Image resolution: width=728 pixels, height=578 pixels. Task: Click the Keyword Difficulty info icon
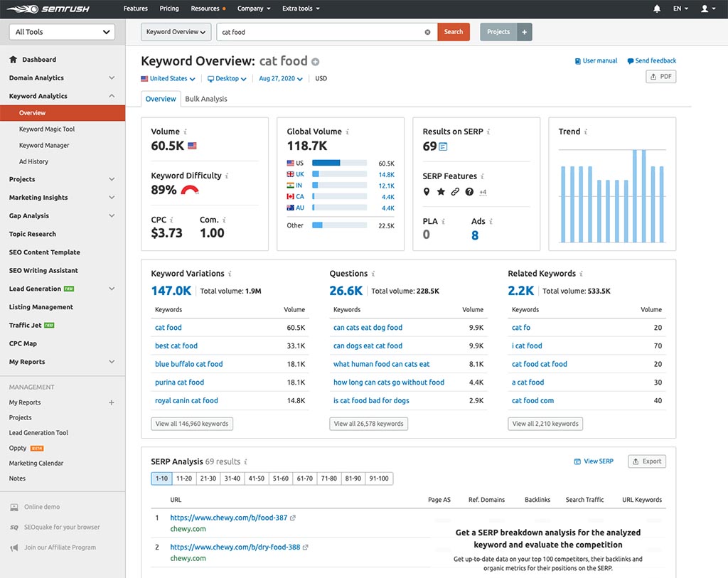tap(227, 176)
